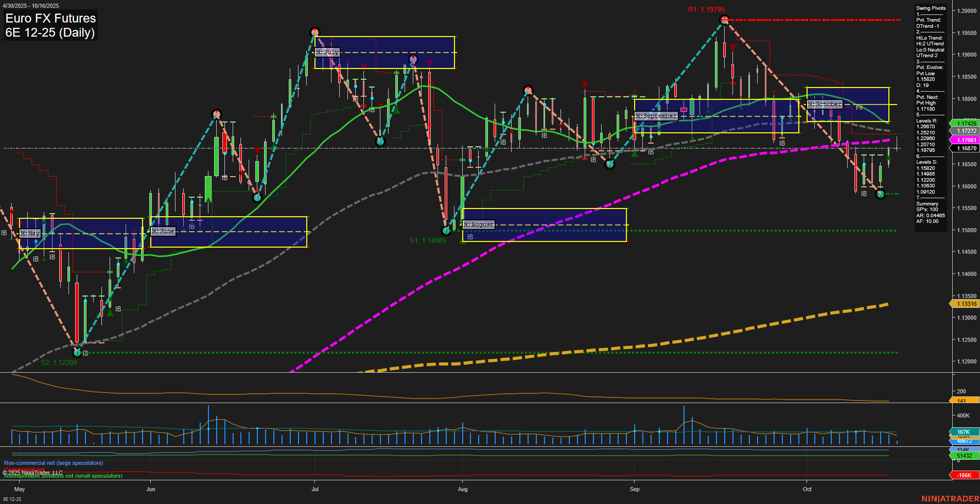The image size is (980, 504).
Task: Click the M:October month label in its yellow box
Action: tap(825, 104)
